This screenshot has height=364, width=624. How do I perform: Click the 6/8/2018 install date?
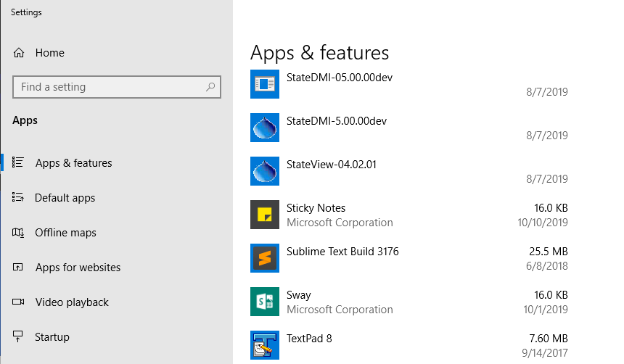[547, 265]
